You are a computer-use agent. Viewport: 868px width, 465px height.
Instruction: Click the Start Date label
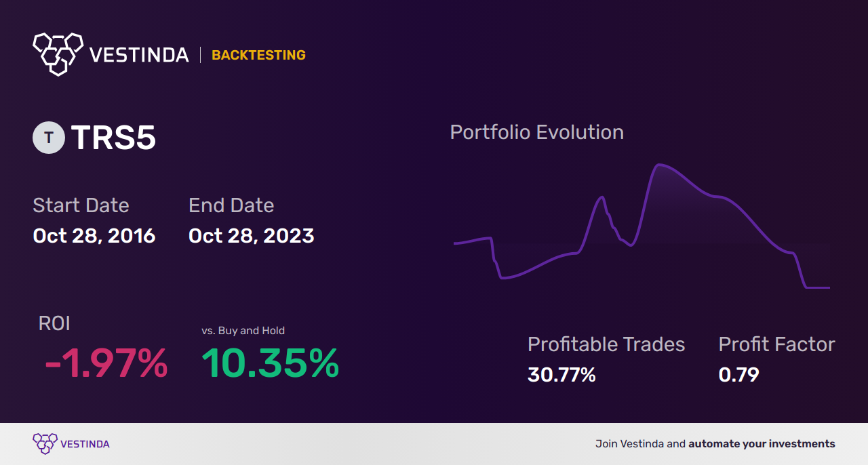point(81,205)
